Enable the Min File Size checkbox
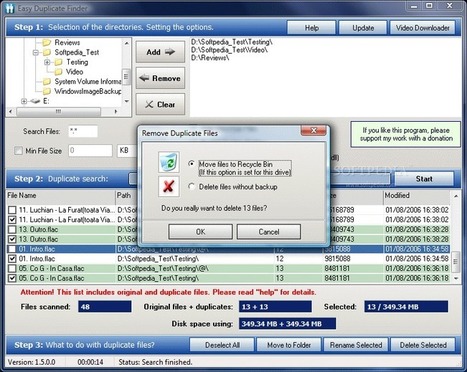467x372 pixels. coord(18,151)
